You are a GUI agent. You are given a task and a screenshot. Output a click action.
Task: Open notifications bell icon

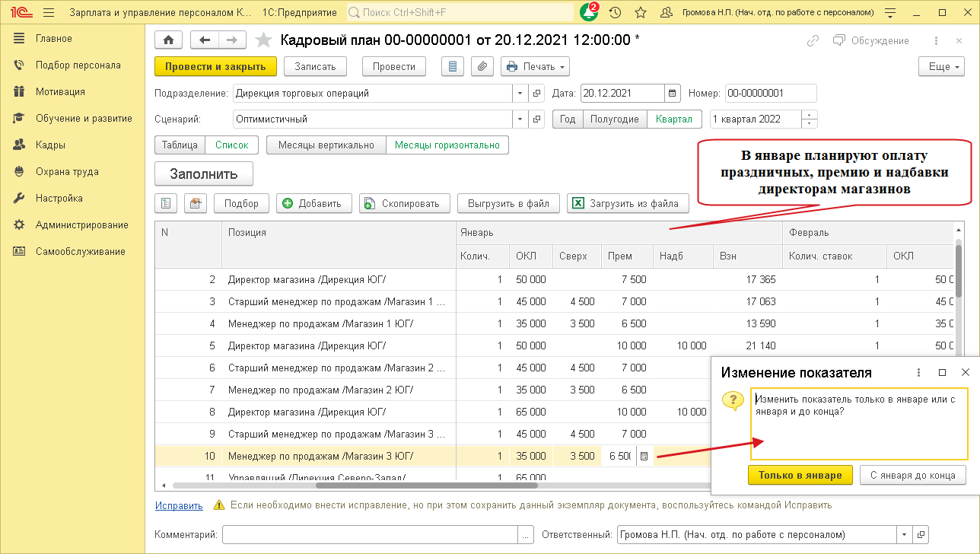588,12
